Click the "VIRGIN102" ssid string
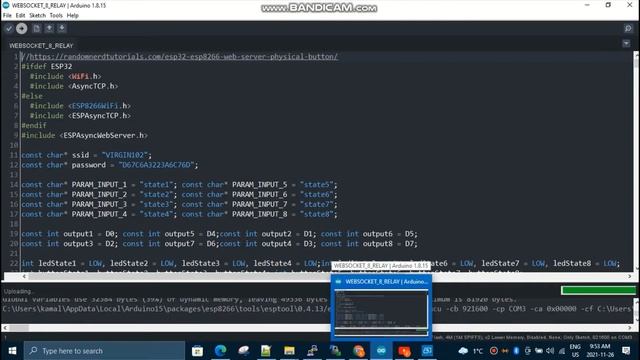The width and height of the screenshot is (640, 360). (125, 155)
